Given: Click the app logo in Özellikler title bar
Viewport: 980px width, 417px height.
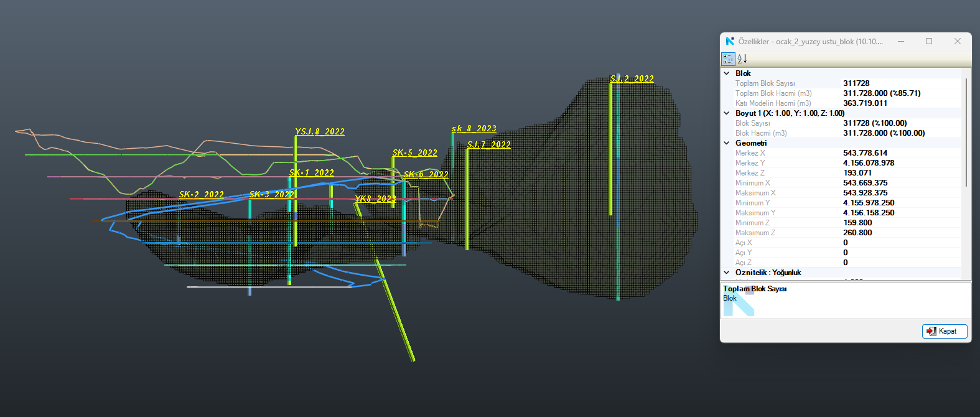Looking at the screenshot, I should [x=730, y=42].
